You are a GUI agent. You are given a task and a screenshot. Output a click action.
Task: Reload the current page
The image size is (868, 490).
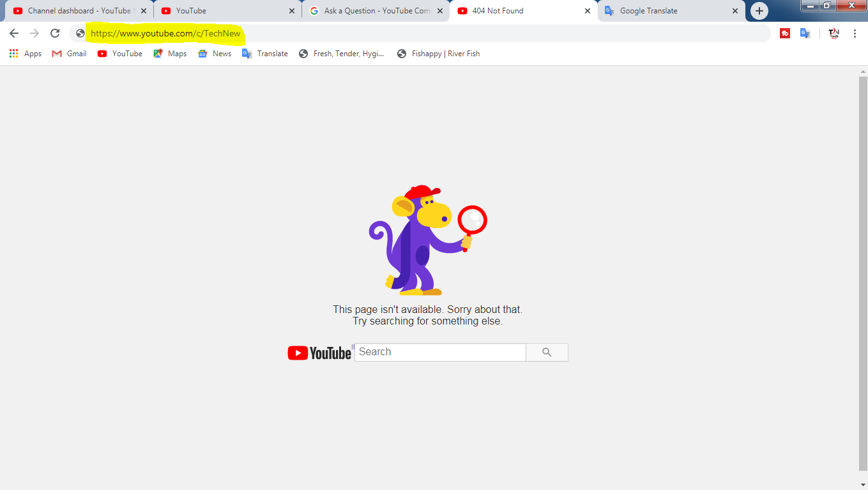click(x=55, y=33)
